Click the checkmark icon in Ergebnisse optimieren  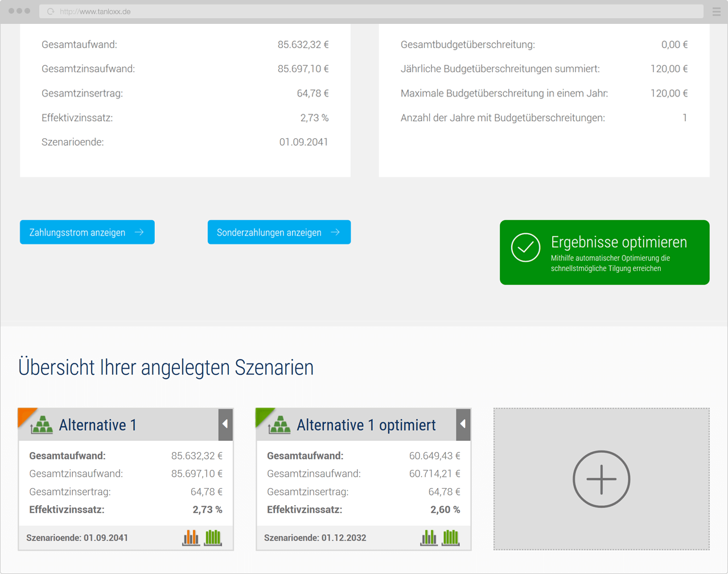(x=525, y=247)
